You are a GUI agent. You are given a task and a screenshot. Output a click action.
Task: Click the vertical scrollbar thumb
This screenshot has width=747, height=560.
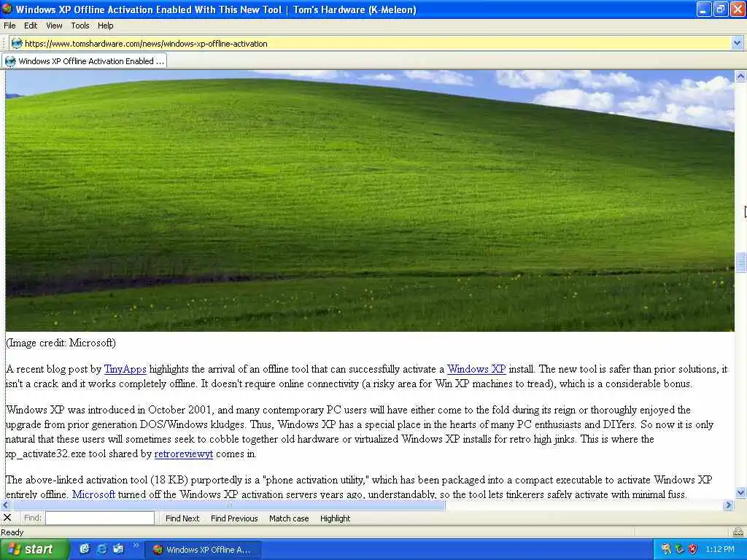[740, 262]
